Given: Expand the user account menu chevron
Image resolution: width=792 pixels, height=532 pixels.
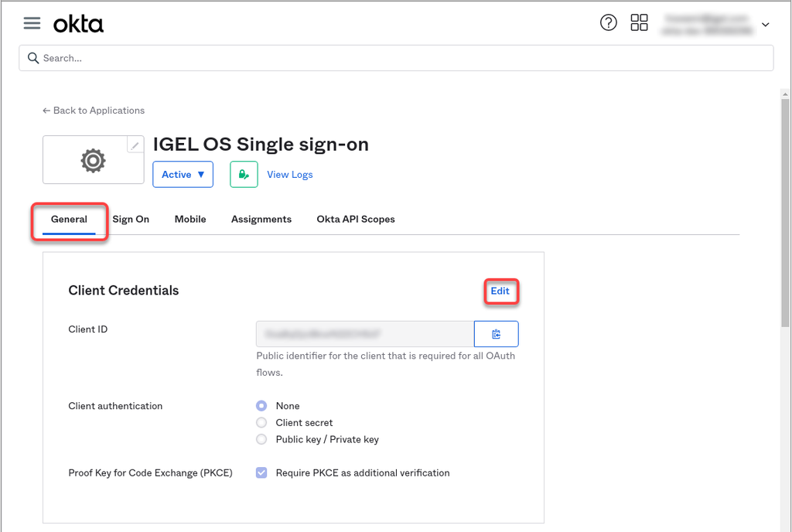Looking at the screenshot, I should click(765, 25).
